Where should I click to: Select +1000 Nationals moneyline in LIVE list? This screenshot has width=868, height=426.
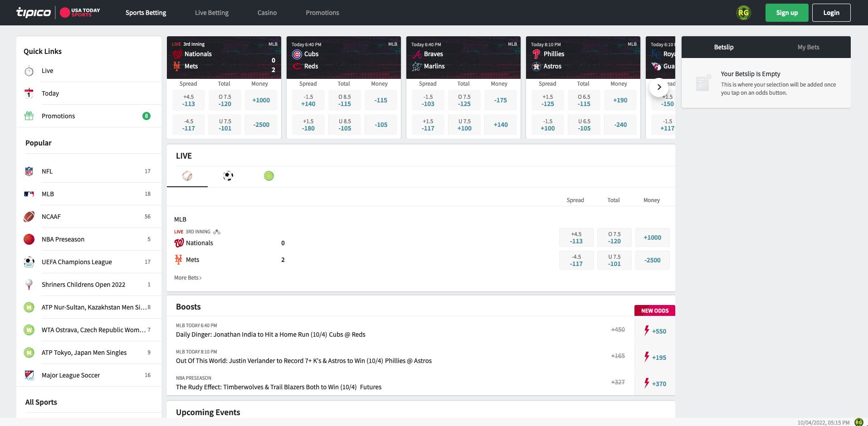(x=652, y=237)
